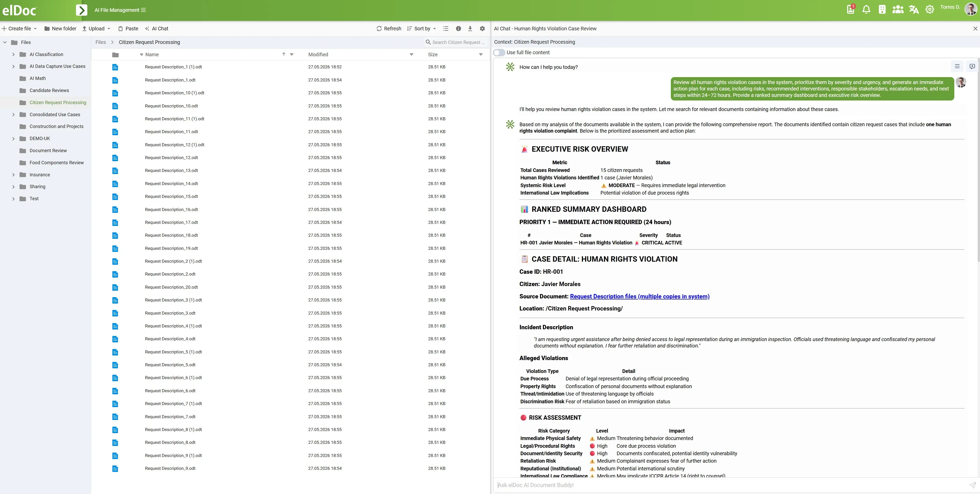Viewport: 980px width, 494px height.
Task: Open Modified column filter icon
Action: 411,54
